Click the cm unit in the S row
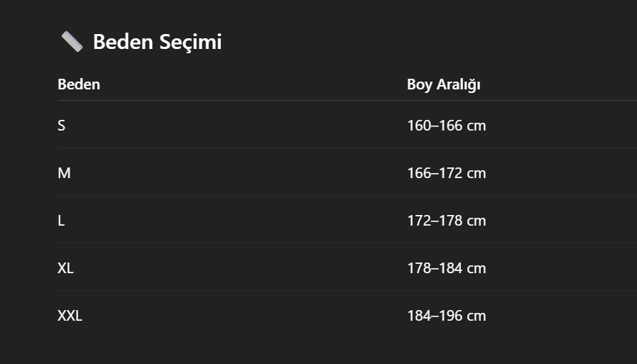The image size is (637, 364). point(476,126)
